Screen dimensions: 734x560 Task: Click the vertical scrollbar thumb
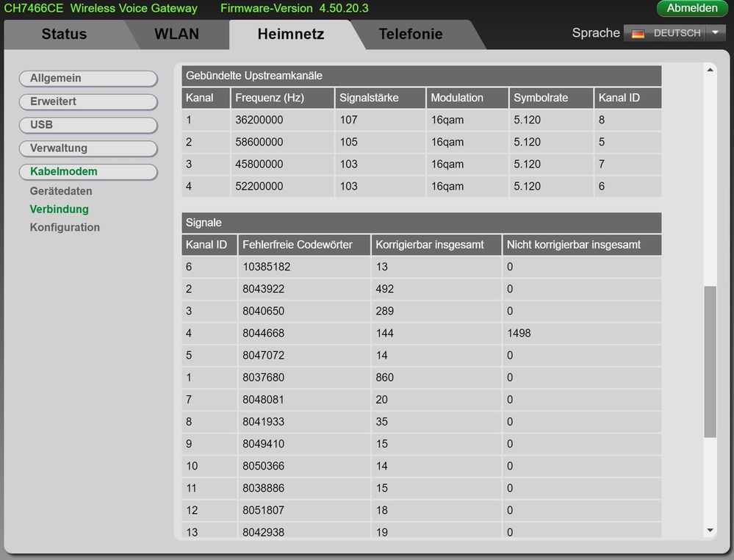[710, 362]
